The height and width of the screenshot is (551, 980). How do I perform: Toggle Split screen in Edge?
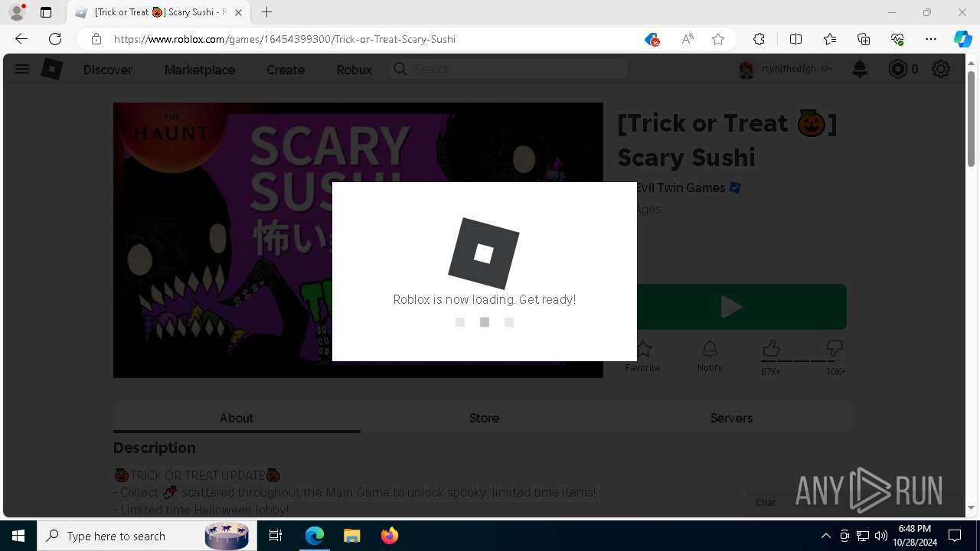795,39
